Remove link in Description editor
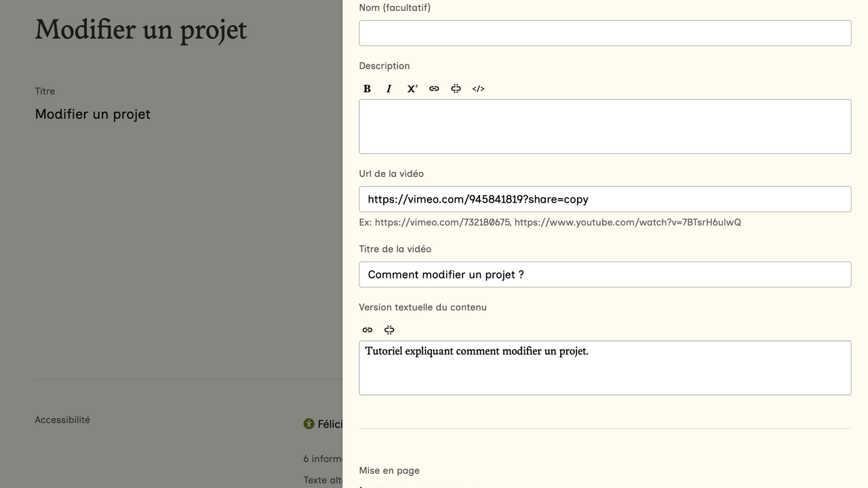This screenshot has width=868, height=488. (456, 89)
